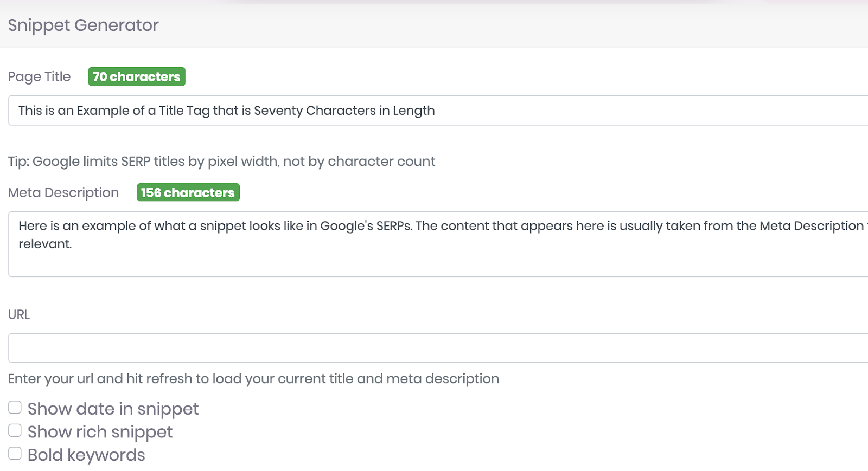Click the "Show date in snippet" label text

click(113, 409)
